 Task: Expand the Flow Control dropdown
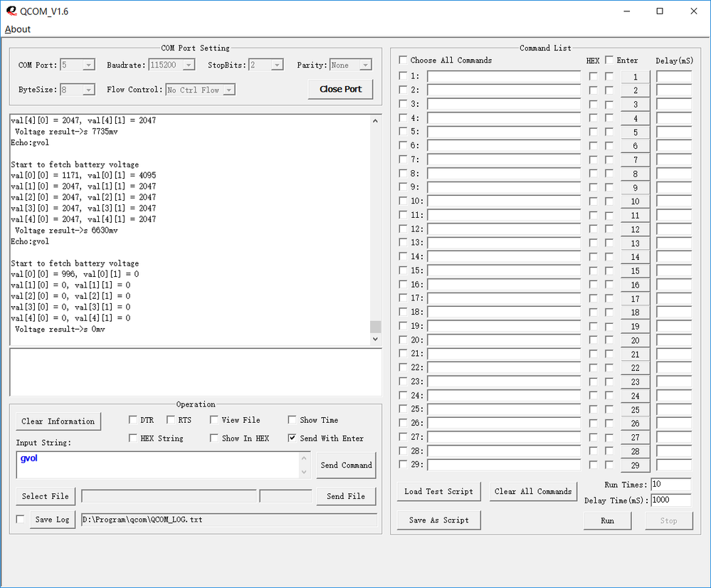coord(229,90)
